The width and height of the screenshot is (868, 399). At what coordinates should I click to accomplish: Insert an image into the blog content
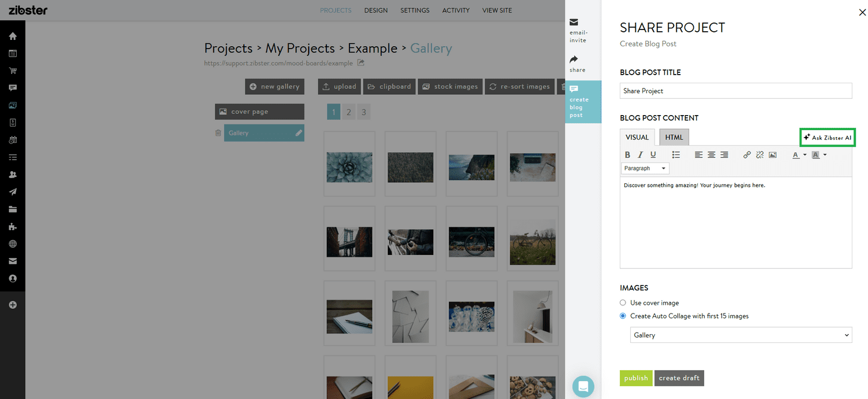[773, 155]
